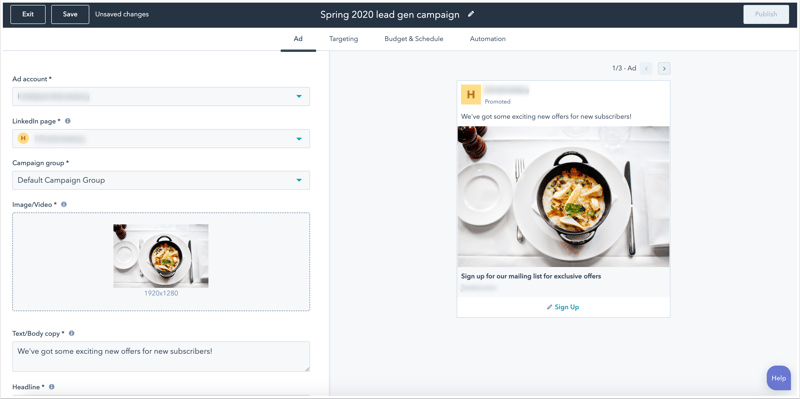Click the Save button
800x399 pixels.
click(x=70, y=14)
